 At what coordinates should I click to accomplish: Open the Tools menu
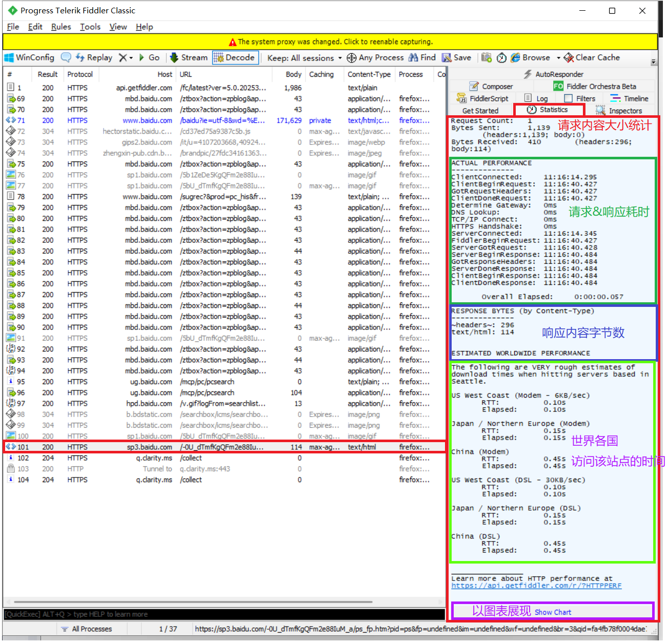pos(90,27)
